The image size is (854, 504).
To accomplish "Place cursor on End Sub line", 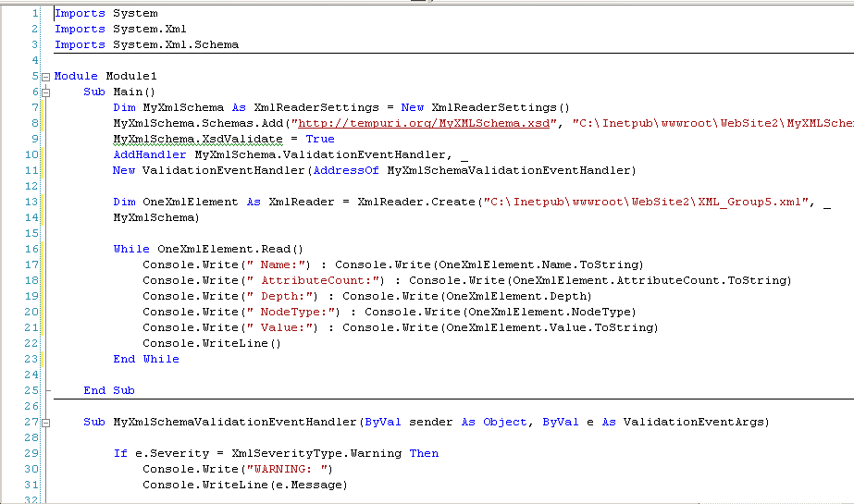I will coord(109,390).
